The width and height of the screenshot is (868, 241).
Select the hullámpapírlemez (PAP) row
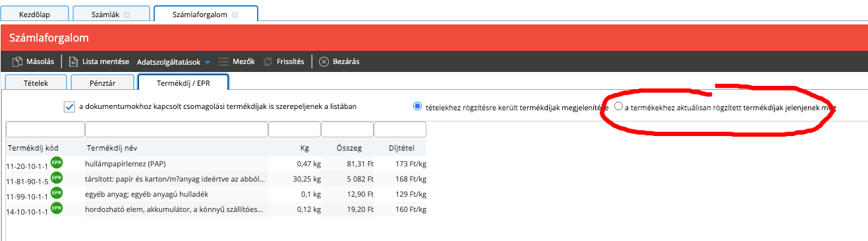pos(216,162)
